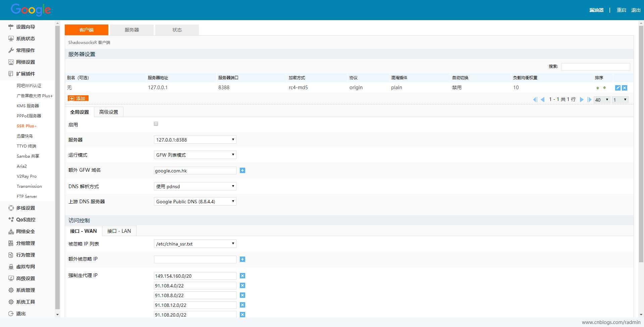The width and height of the screenshot is (644, 327).
Task: Open the 运行模式 dropdown
Action: tap(195, 155)
